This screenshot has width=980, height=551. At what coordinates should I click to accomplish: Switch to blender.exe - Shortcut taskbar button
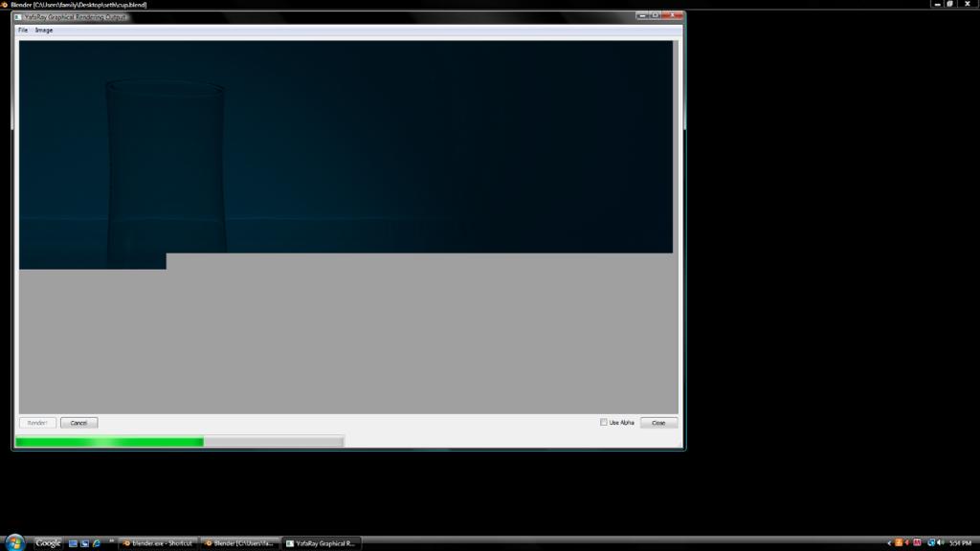click(x=158, y=543)
